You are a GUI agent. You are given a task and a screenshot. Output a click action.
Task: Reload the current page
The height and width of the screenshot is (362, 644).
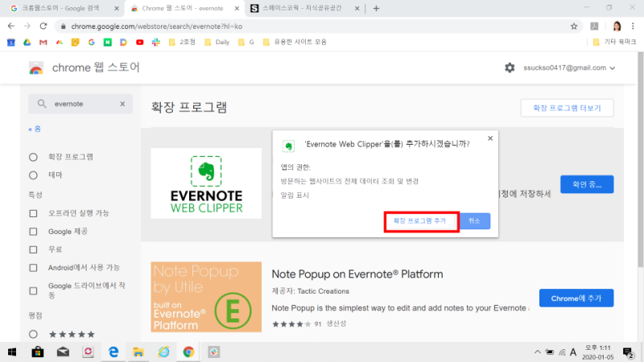click(x=43, y=27)
